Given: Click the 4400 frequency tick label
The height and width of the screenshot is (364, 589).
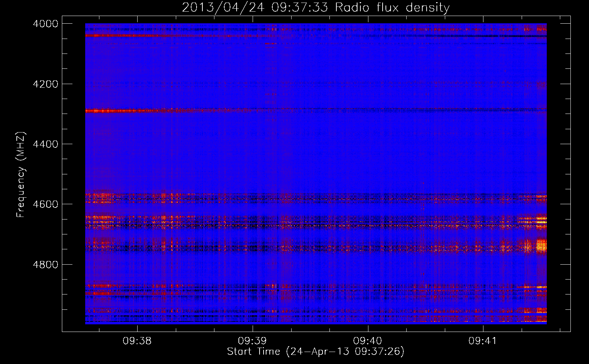Looking at the screenshot, I should [46, 144].
